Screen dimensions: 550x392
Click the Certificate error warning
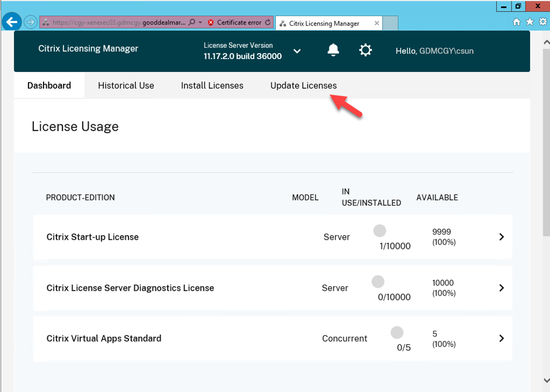click(x=234, y=23)
